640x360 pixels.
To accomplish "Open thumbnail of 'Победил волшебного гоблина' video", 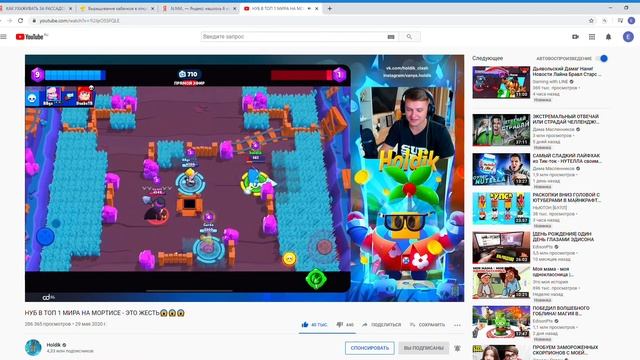I will click(x=501, y=322).
